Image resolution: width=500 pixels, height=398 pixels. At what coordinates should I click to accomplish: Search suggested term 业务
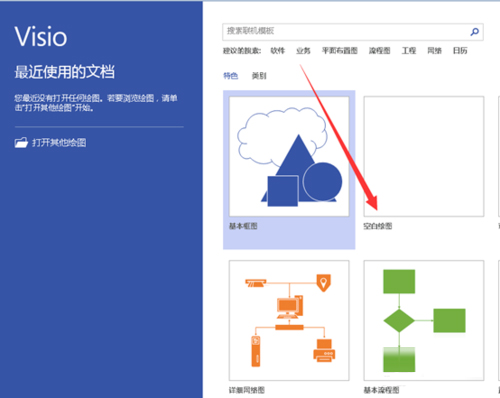point(303,51)
